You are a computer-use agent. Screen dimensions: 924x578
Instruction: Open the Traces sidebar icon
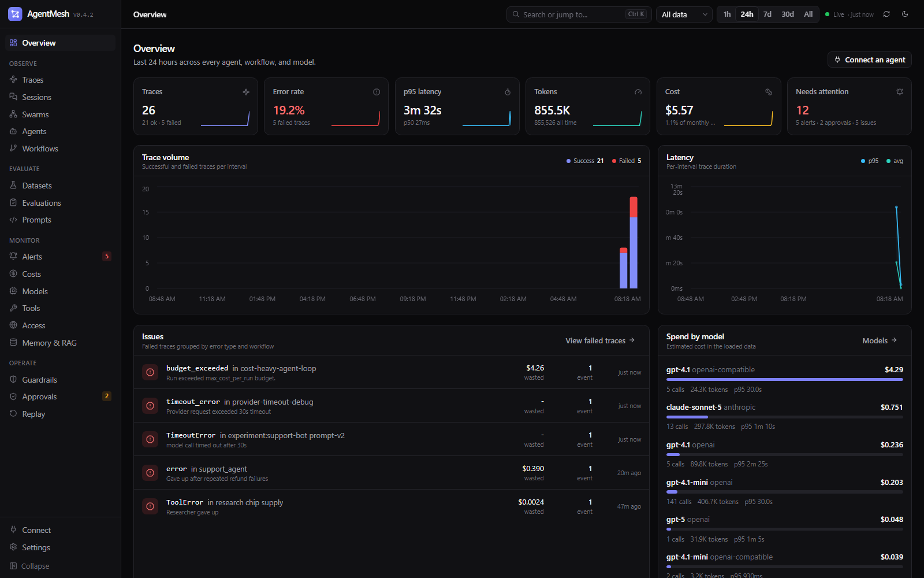[x=13, y=80]
